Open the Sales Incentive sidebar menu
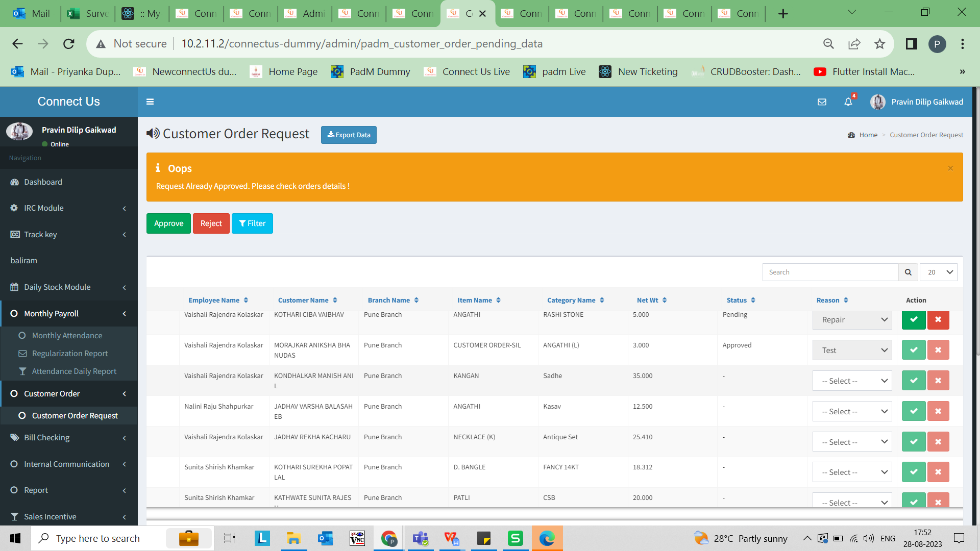Screen dimensions: 980x551 click(69, 517)
